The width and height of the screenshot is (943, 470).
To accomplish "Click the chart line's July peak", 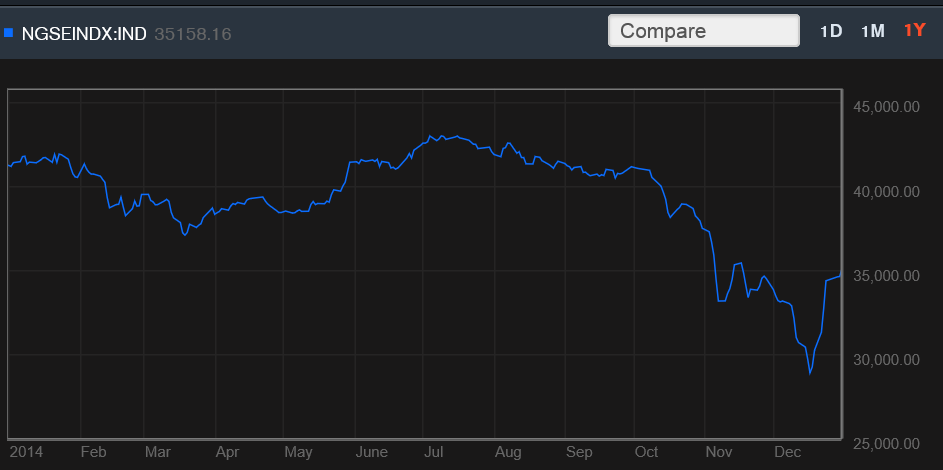I will 431,136.
